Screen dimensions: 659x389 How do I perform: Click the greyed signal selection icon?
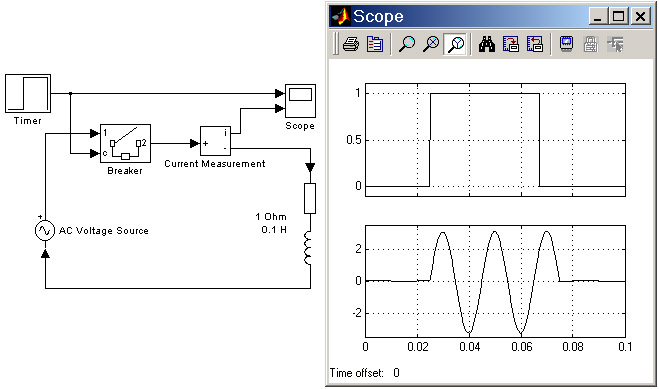point(615,44)
